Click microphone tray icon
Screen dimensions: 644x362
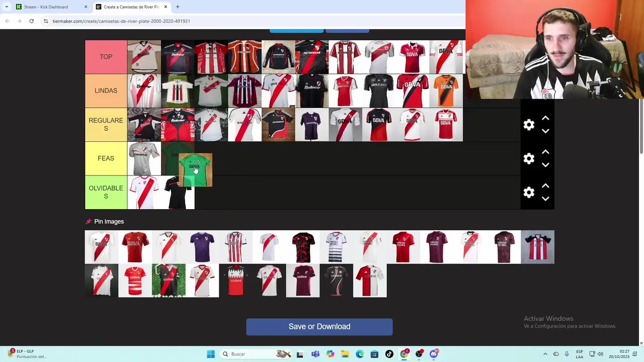pyautogui.click(x=567, y=354)
